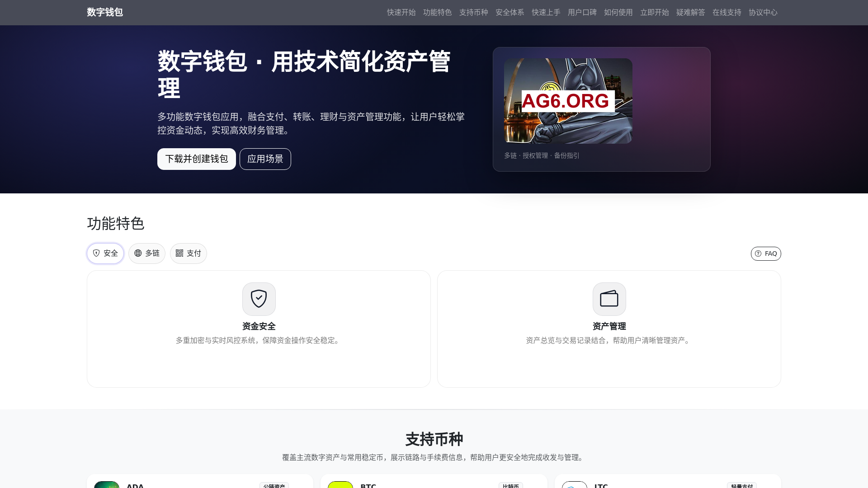Click the QR code icon in 支付 tab
Viewport: 868px width, 488px height.
(x=179, y=253)
